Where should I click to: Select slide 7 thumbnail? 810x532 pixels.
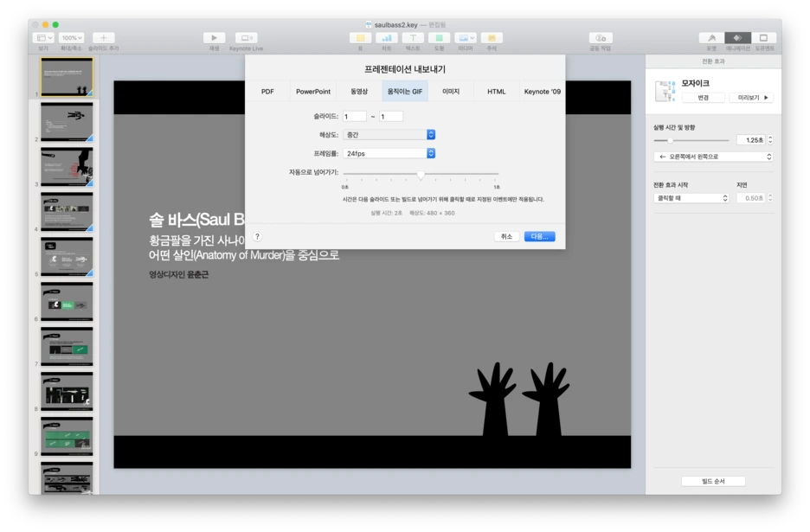click(x=67, y=347)
